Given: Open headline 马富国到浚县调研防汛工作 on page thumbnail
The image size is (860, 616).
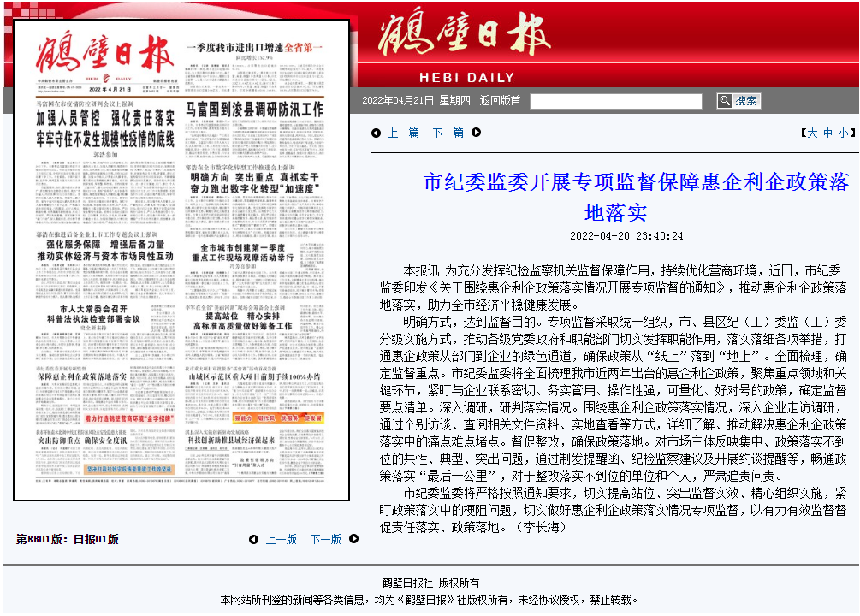Looking at the screenshot, I should tap(254, 110).
